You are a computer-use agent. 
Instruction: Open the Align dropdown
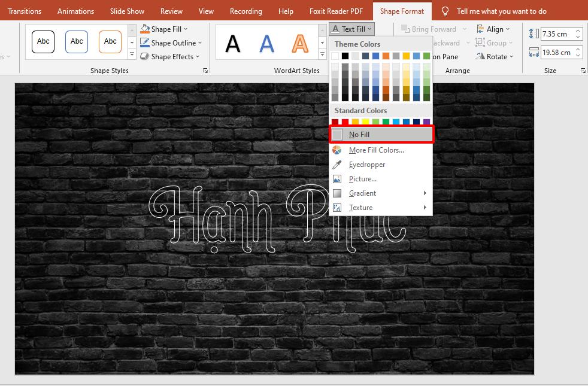tap(495, 29)
